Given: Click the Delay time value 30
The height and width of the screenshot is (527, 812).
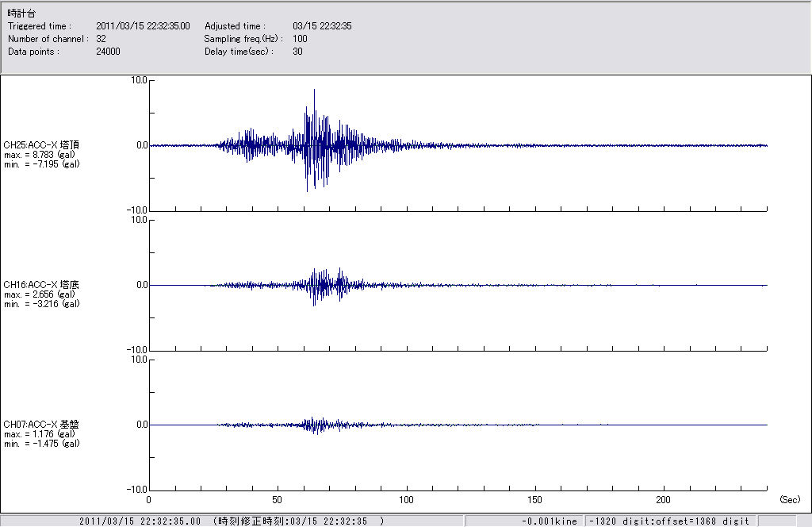Looking at the screenshot, I should tap(297, 52).
